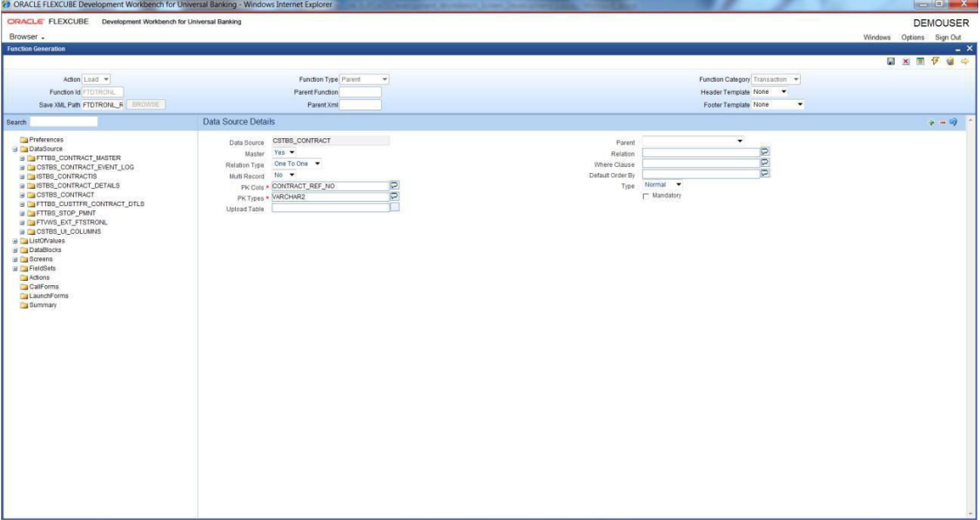Open the popup editor for PK Types

coord(394,197)
